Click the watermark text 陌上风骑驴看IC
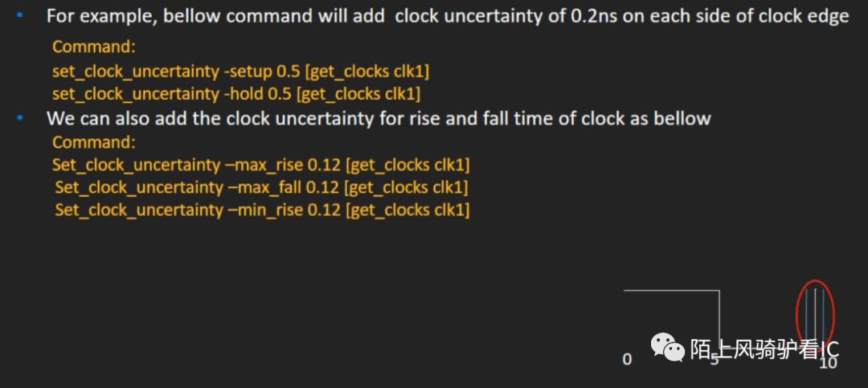Viewport: 868px width, 388px height. point(764,349)
